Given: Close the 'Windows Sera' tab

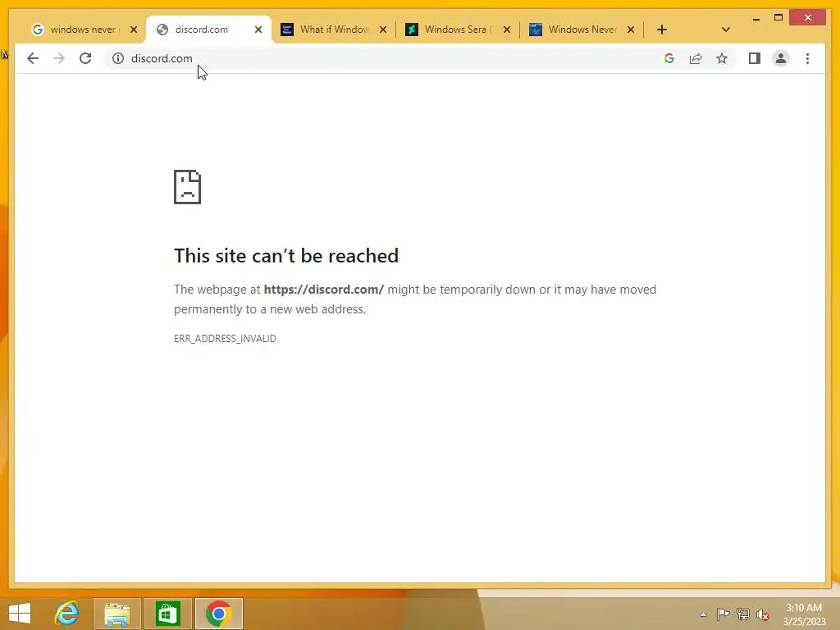Looking at the screenshot, I should click(507, 30).
